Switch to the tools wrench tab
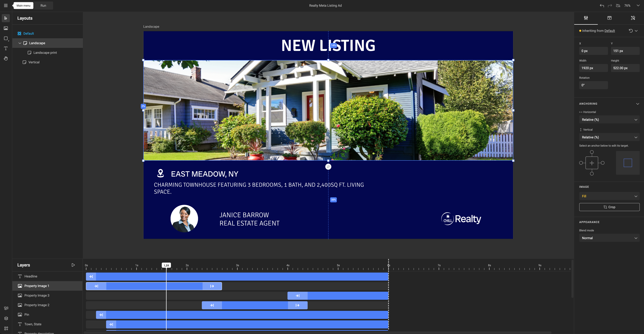This screenshot has width=644, height=334. [x=633, y=18]
